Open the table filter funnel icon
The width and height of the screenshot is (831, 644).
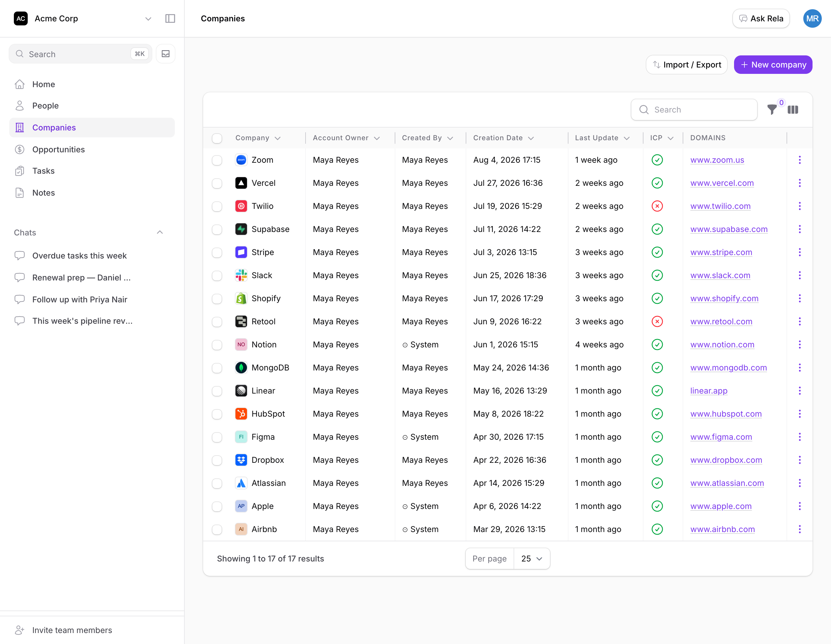(772, 110)
